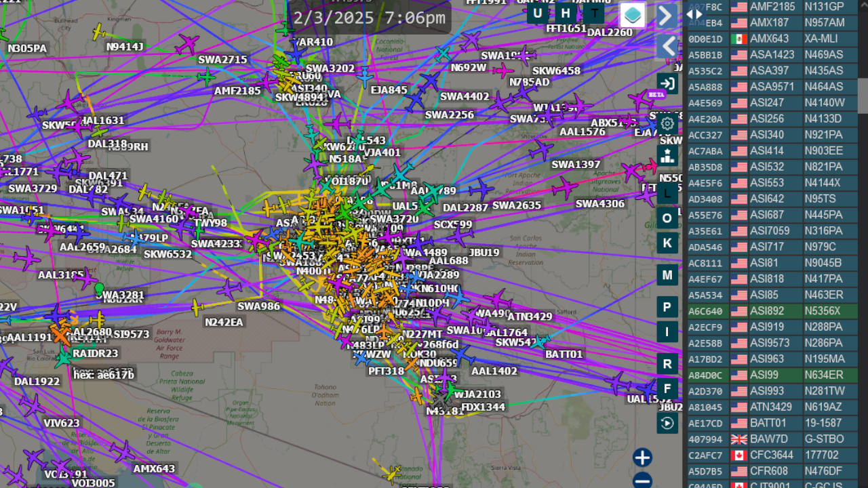Select the BATT01 aircraft icon on the map
868x488 pixels.
[x=539, y=342]
